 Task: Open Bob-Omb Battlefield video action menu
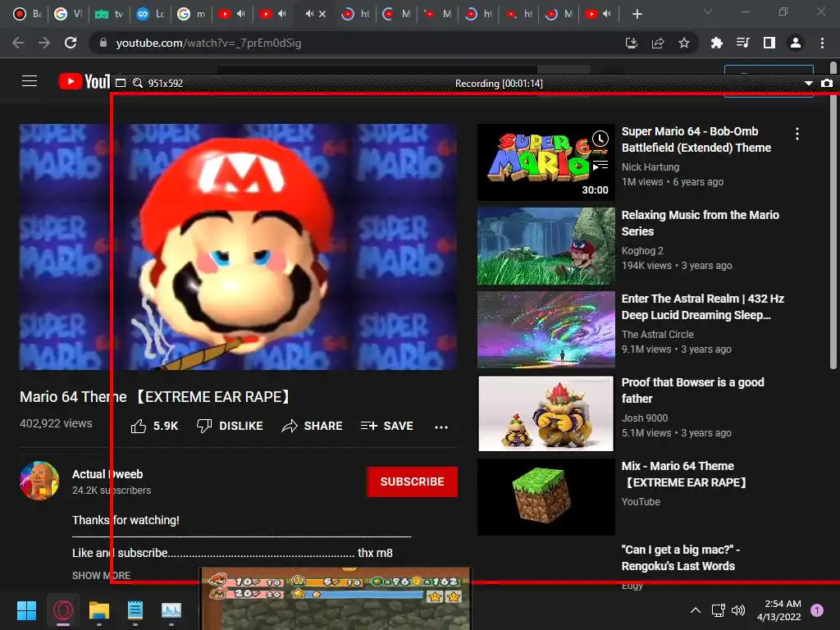click(797, 134)
